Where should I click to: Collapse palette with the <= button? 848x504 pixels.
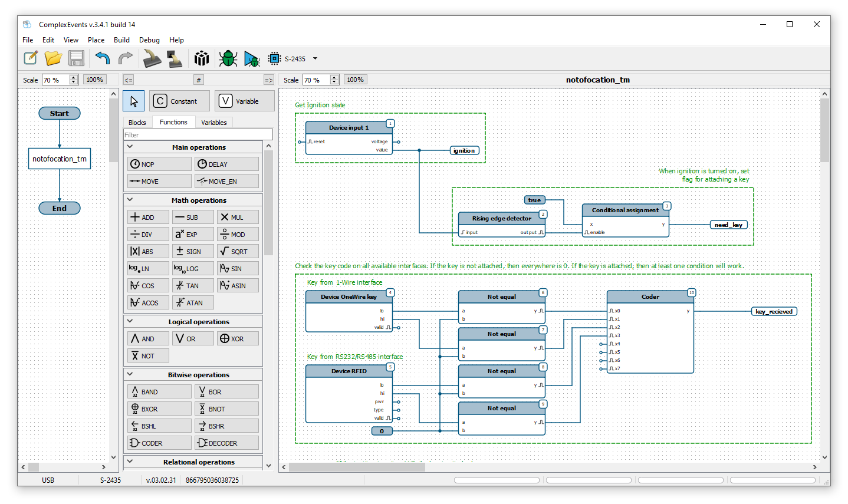point(128,80)
